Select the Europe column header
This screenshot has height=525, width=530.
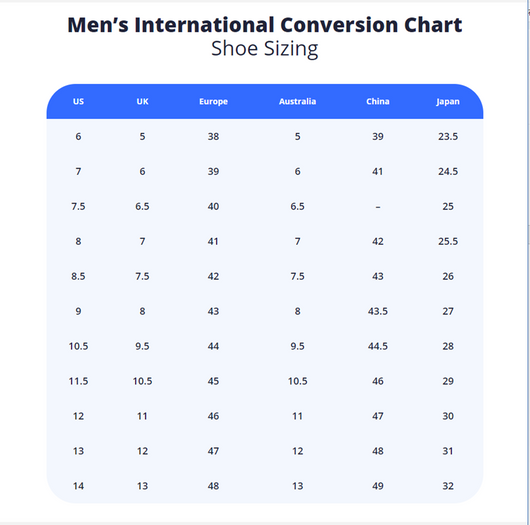point(213,102)
